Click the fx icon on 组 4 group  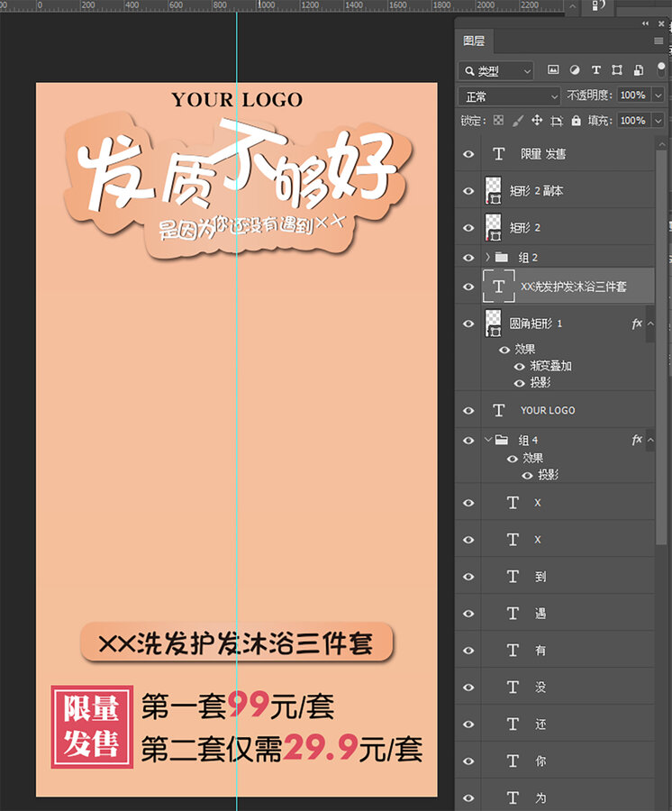click(x=636, y=440)
